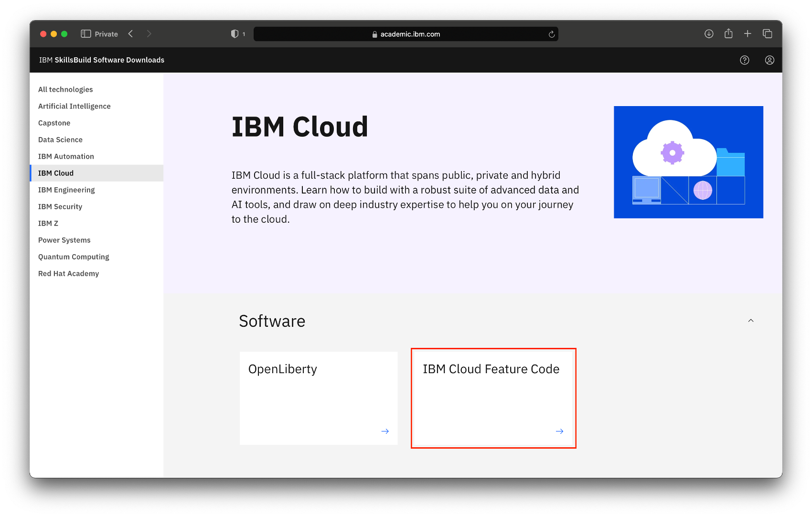The width and height of the screenshot is (812, 517).
Task: Click the Private browsing label
Action: pyautogui.click(x=107, y=34)
